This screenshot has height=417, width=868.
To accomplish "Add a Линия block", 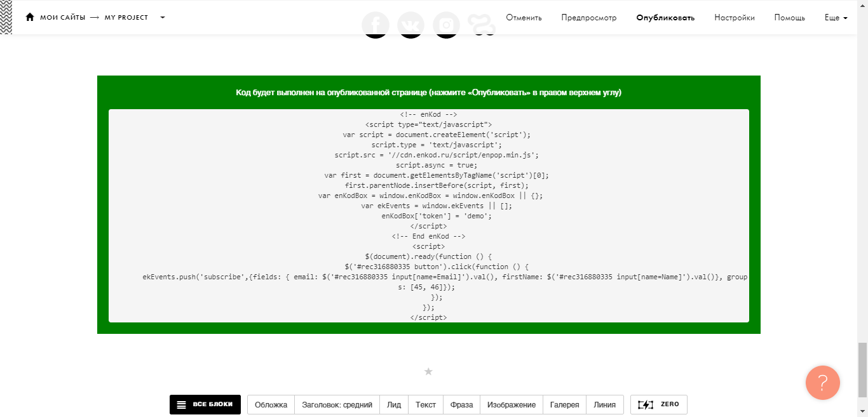I will click(x=605, y=404).
